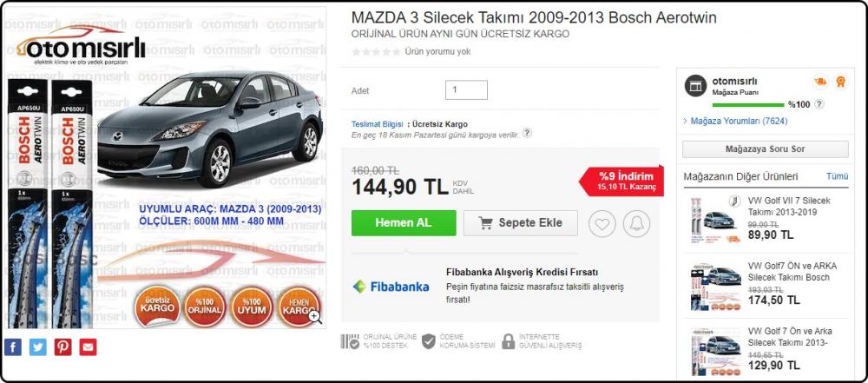
Task: Open VW Golf VII 7 Silecek Takımı product
Action: point(789,206)
